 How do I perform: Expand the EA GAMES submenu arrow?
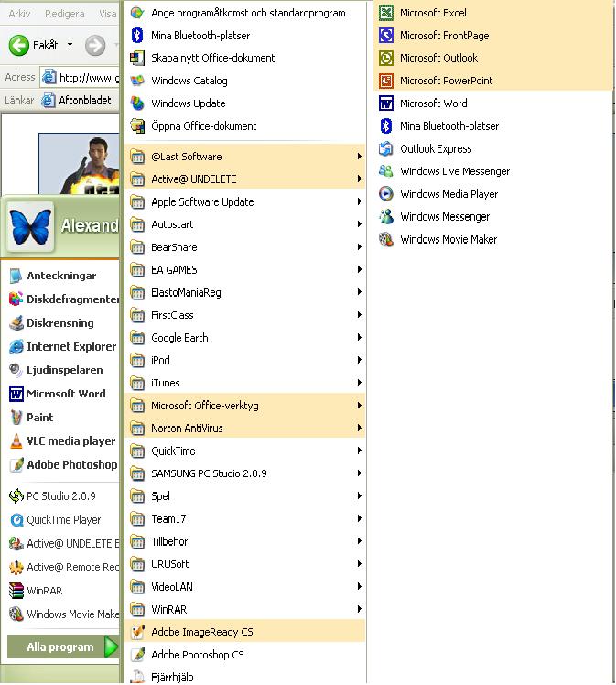(360, 269)
